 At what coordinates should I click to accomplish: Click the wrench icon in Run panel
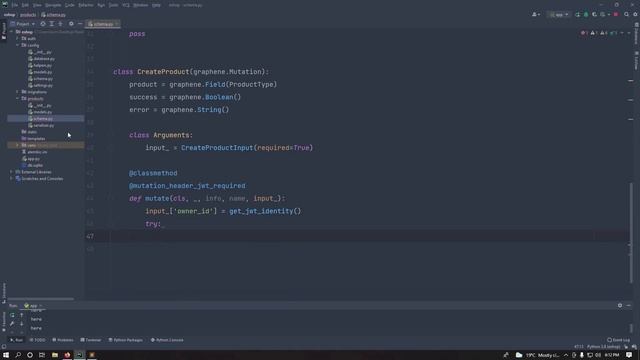coord(12,324)
